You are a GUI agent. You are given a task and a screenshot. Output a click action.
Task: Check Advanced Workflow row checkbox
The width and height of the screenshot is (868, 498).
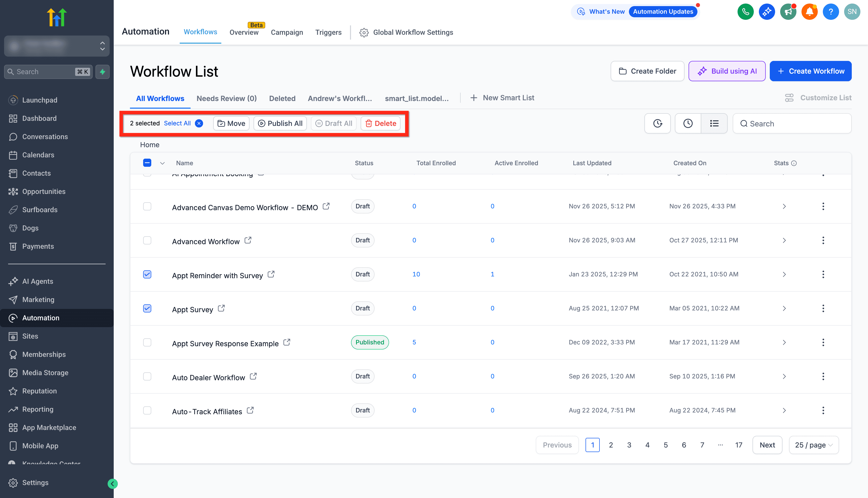pos(147,240)
